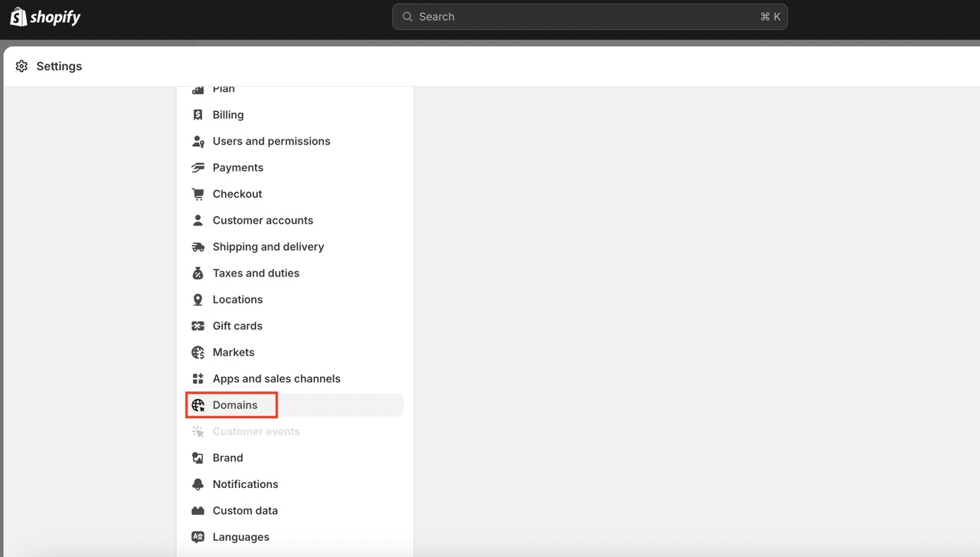Image resolution: width=980 pixels, height=557 pixels.
Task: Click the Settings gear icon
Action: click(21, 67)
